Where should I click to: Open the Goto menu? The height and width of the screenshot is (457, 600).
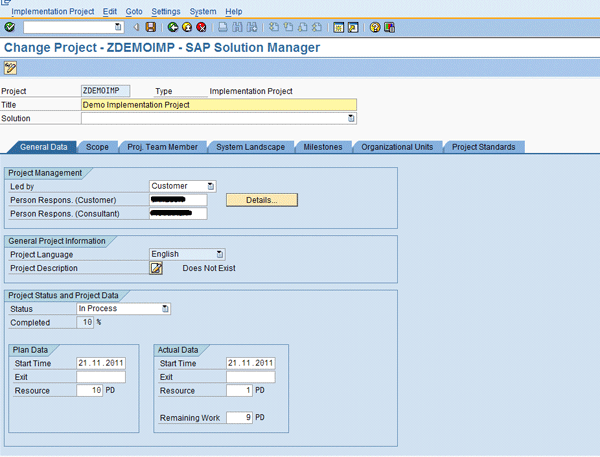tap(134, 11)
